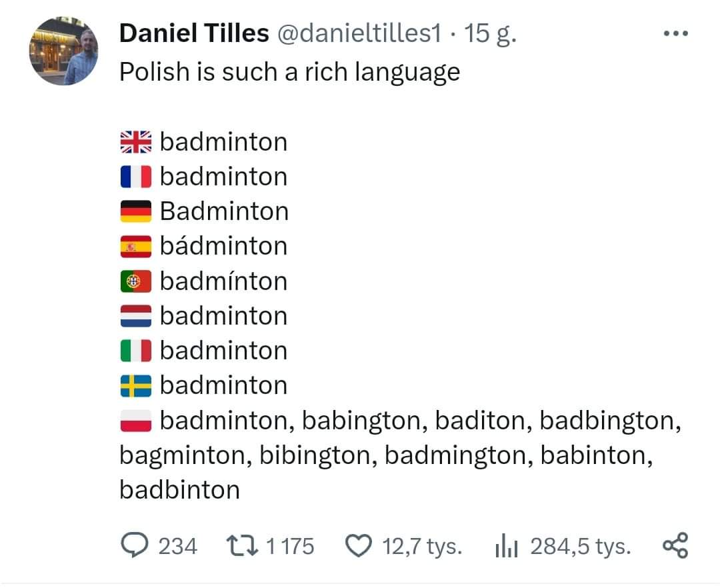
Task: Click the share icon
Action: tap(675, 545)
